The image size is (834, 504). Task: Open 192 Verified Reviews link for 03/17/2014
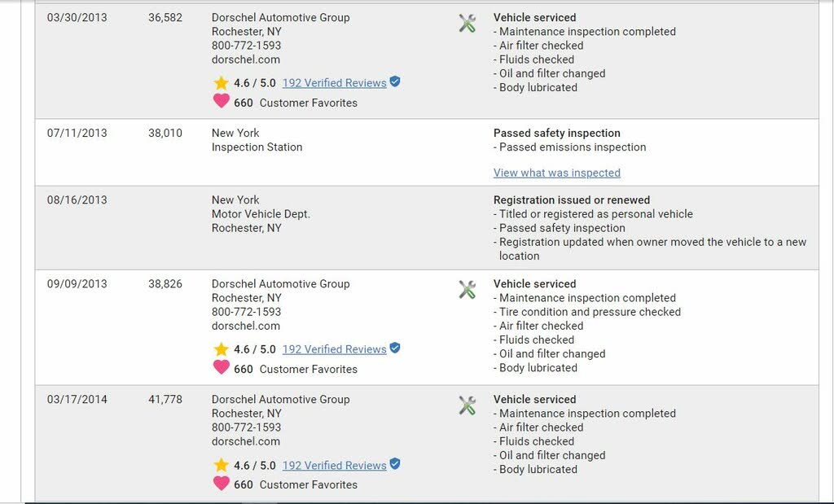(335, 465)
